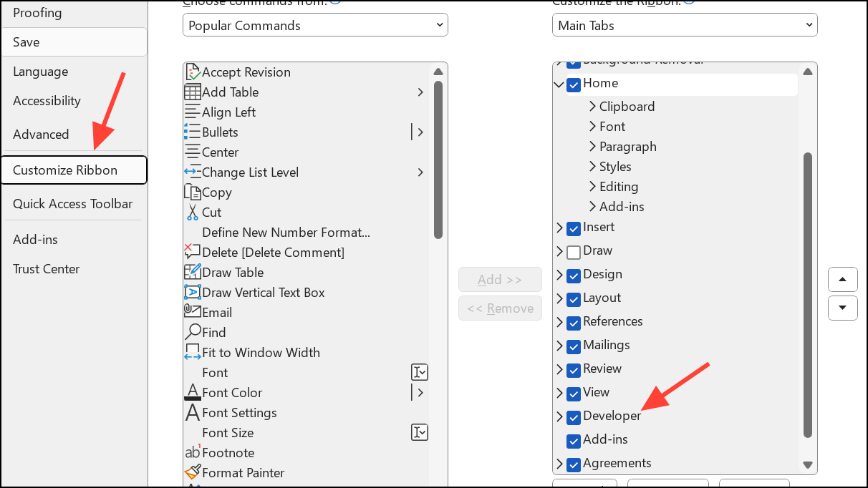Disable the Review tab checkbox
This screenshot has height=488, width=868.
pos(573,370)
